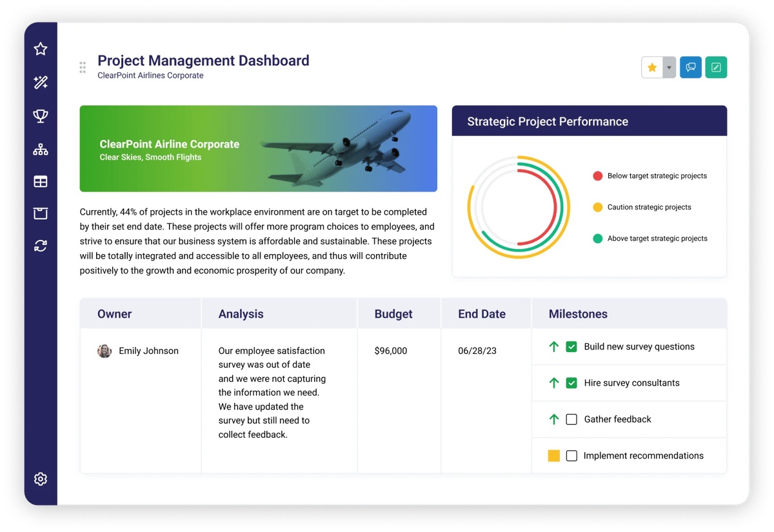Click the 44% of projects summary paragraph
774x532 pixels.
[x=257, y=241]
